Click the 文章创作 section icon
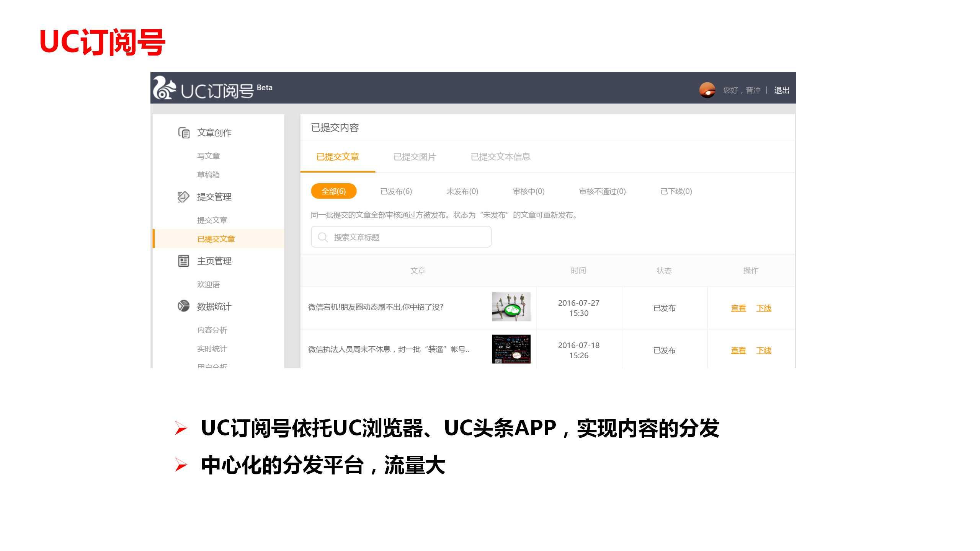 [184, 133]
